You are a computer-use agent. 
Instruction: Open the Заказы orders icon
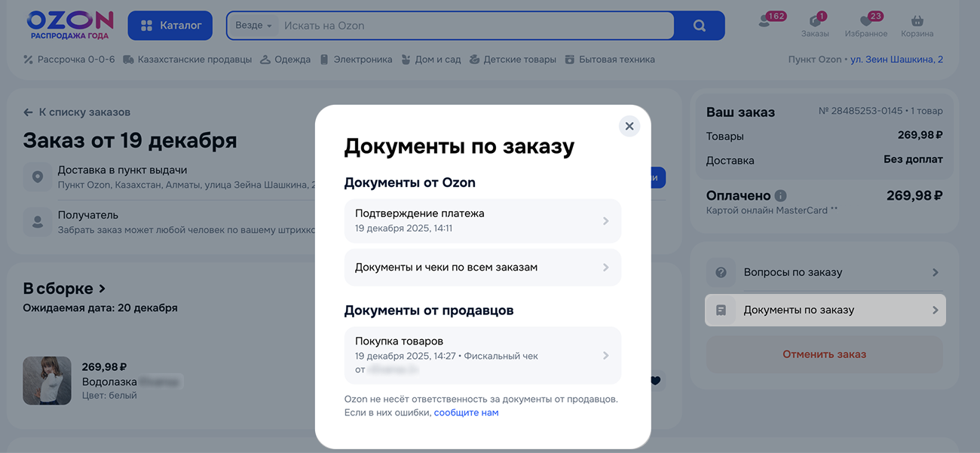click(x=815, y=24)
